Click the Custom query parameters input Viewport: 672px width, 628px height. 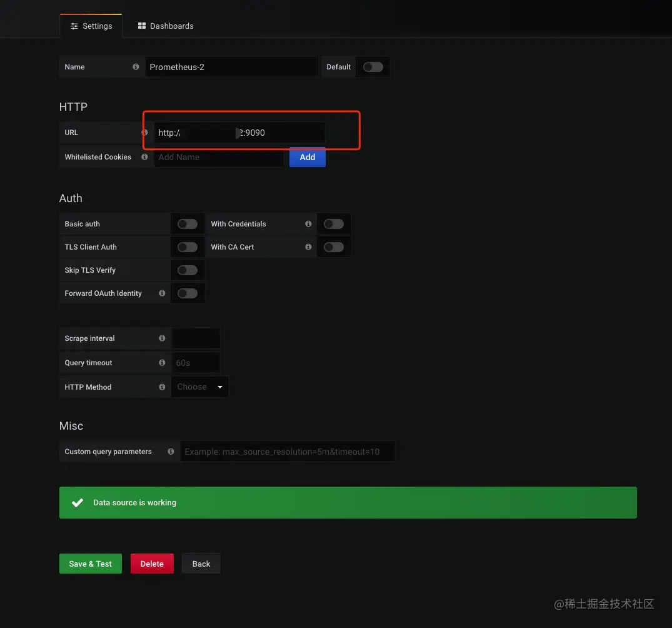288,452
